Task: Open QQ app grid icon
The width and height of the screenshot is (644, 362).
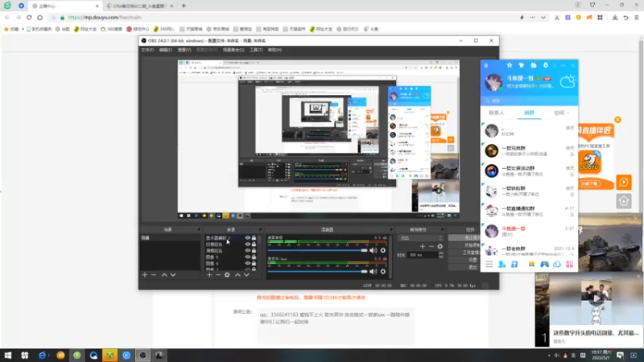Action: coord(570,265)
